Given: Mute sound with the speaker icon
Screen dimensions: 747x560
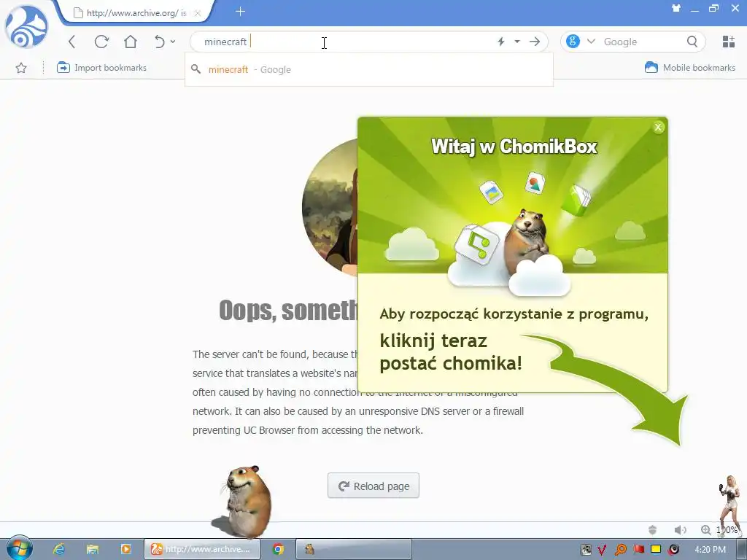Looking at the screenshot, I should (681, 529).
